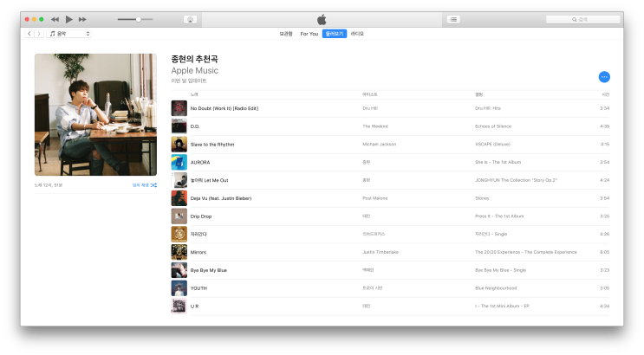This screenshot has width=644, height=355.
Task: Click artwork for No Doubt (Work It)
Action: 179,108
